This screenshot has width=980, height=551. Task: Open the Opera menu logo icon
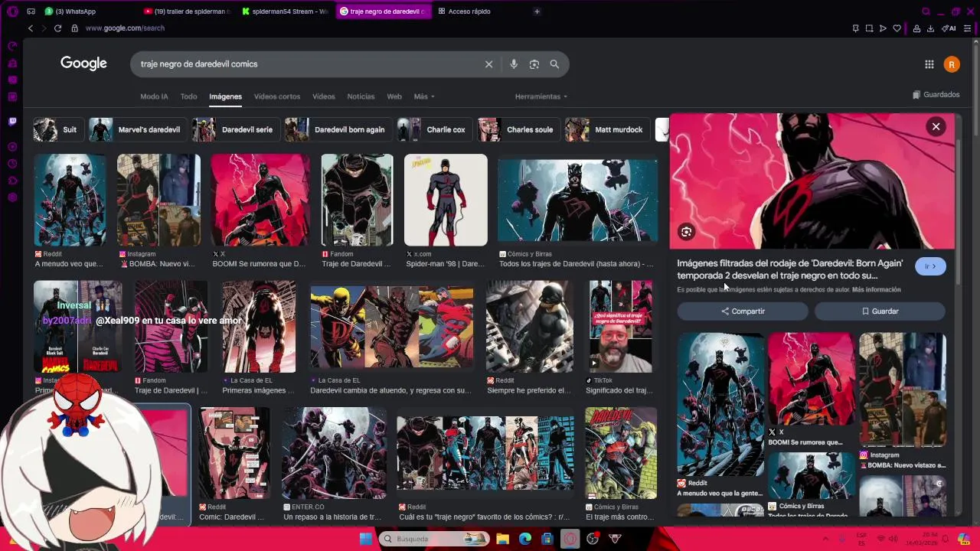point(12,11)
